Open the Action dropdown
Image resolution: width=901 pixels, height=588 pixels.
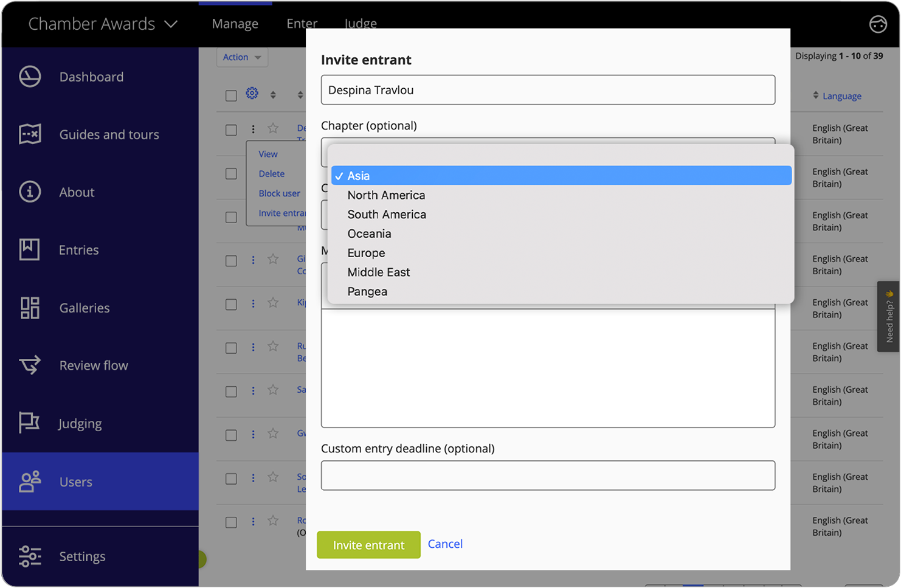[241, 57]
